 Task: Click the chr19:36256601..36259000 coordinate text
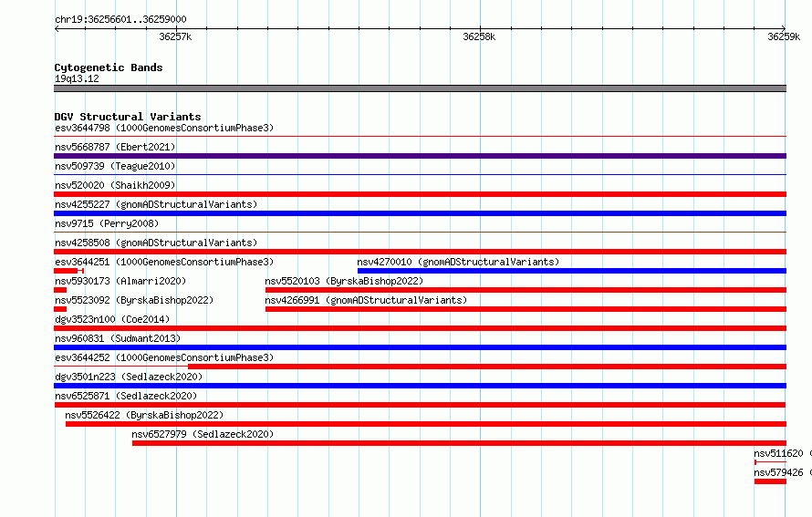coord(120,19)
